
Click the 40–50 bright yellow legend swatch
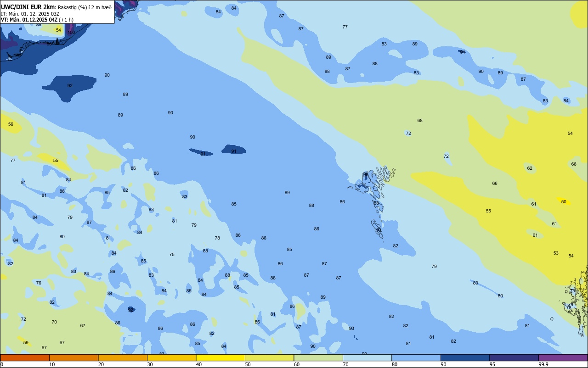point(220,357)
